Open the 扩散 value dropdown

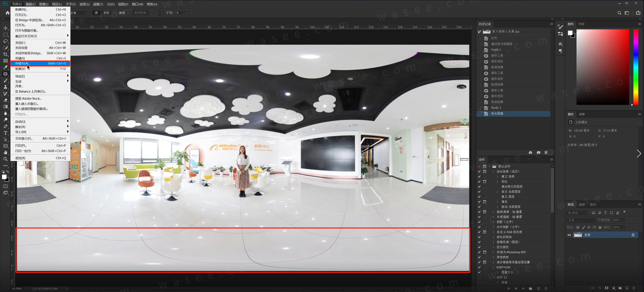(185, 13)
